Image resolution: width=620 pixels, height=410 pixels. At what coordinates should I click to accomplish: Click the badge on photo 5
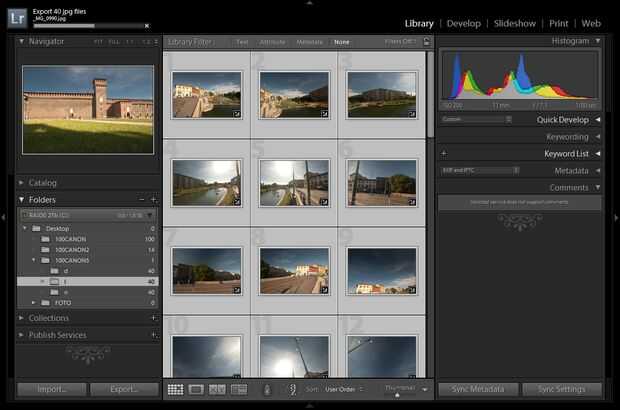click(324, 202)
